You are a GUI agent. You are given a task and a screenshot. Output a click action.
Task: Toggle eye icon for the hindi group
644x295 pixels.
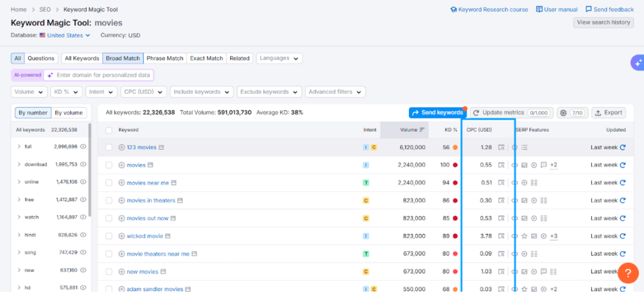[x=83, y=235]
